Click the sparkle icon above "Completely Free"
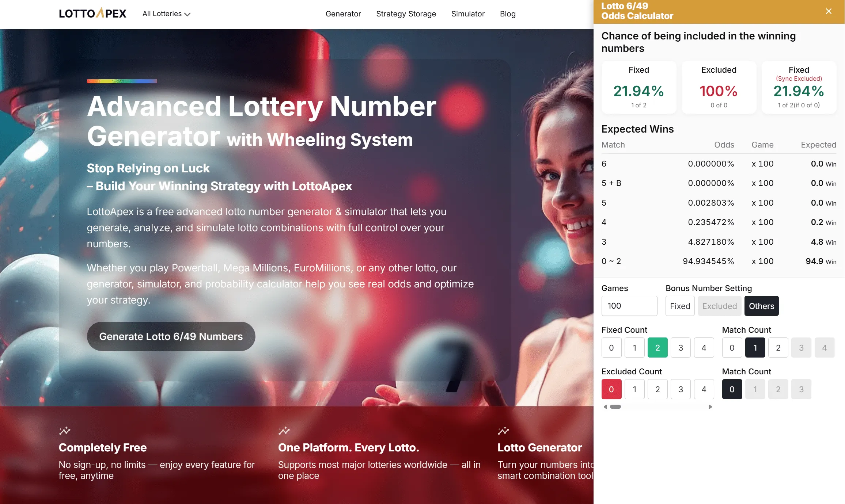The height and width of the screenshot is (504, 845). tap(65, 431)
